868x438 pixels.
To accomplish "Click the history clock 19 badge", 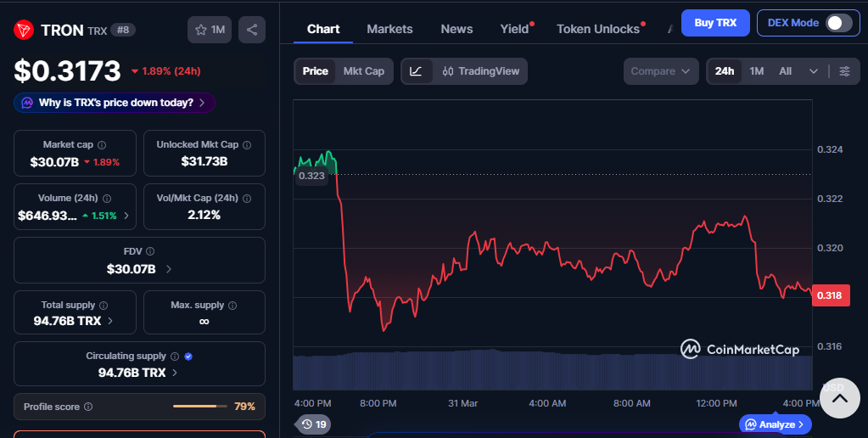I will tap(313, 424).
